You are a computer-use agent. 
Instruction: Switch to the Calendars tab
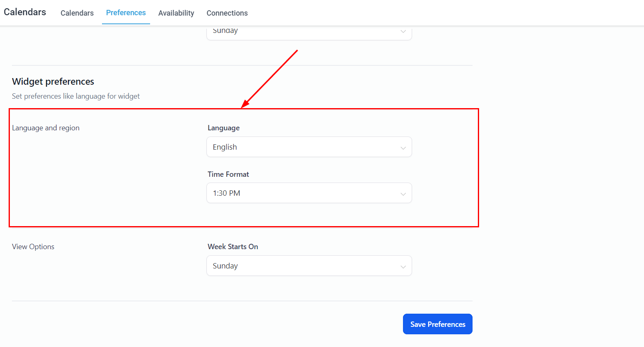point(77,13)
